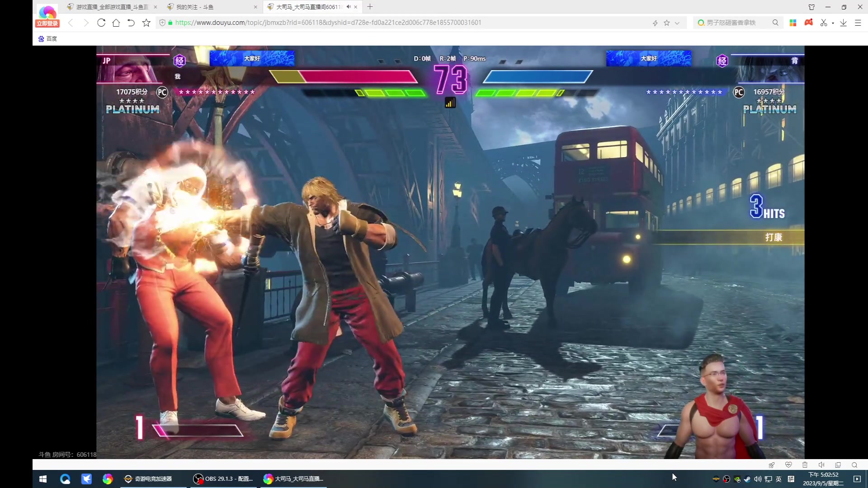This screenshot has width=868, height=488.
Task: Click the security shield icon in address bar
Action: (x=162, y=23)
